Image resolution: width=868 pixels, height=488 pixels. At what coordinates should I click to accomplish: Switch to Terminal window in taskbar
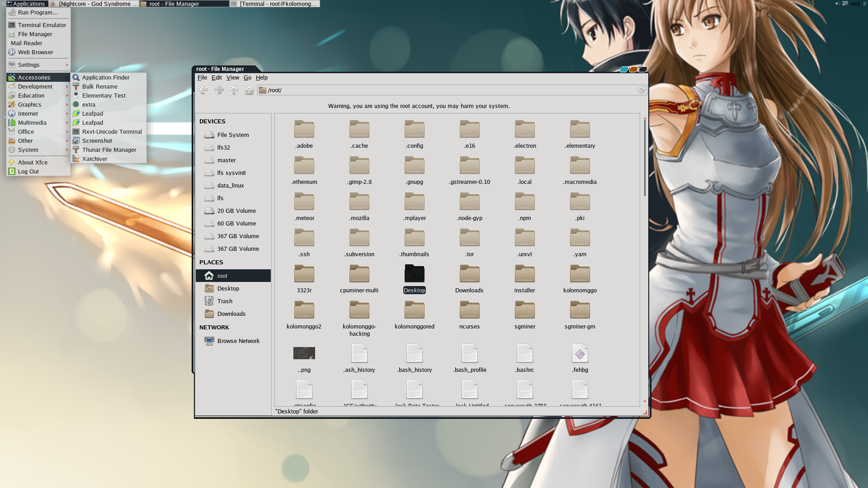275,4
